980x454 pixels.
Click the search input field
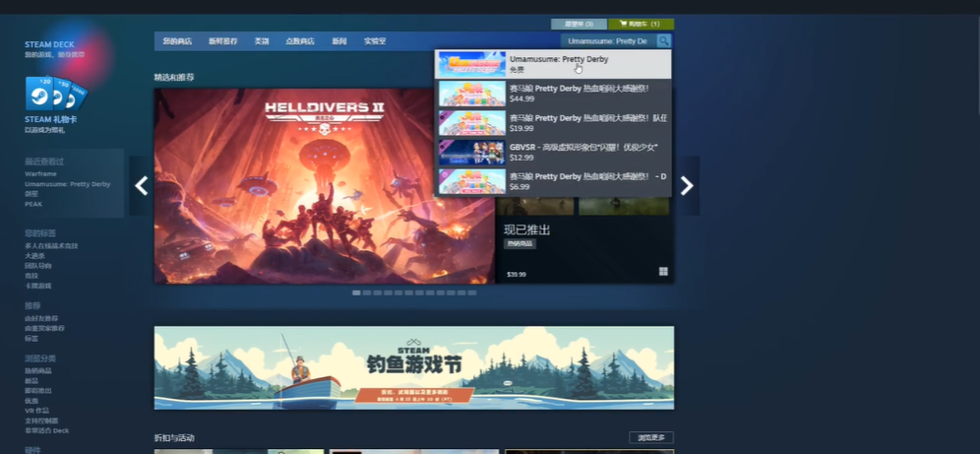(x=608, y=41)
